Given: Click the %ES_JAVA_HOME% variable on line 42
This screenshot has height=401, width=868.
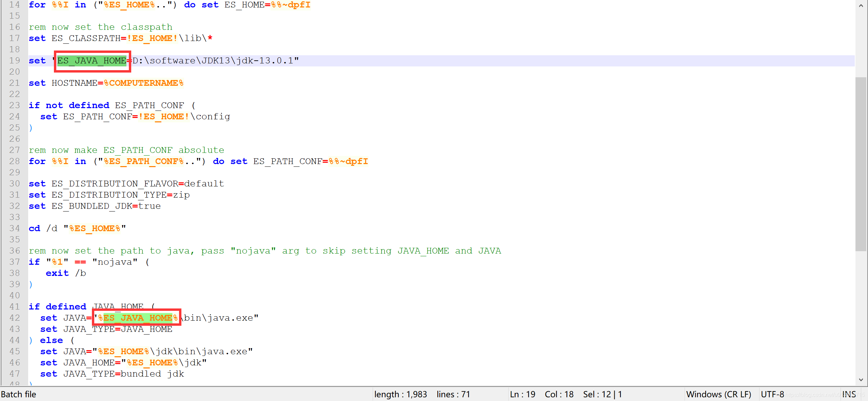Looking at the screenshot, I should pyautogui.click(x=138, y=318).
